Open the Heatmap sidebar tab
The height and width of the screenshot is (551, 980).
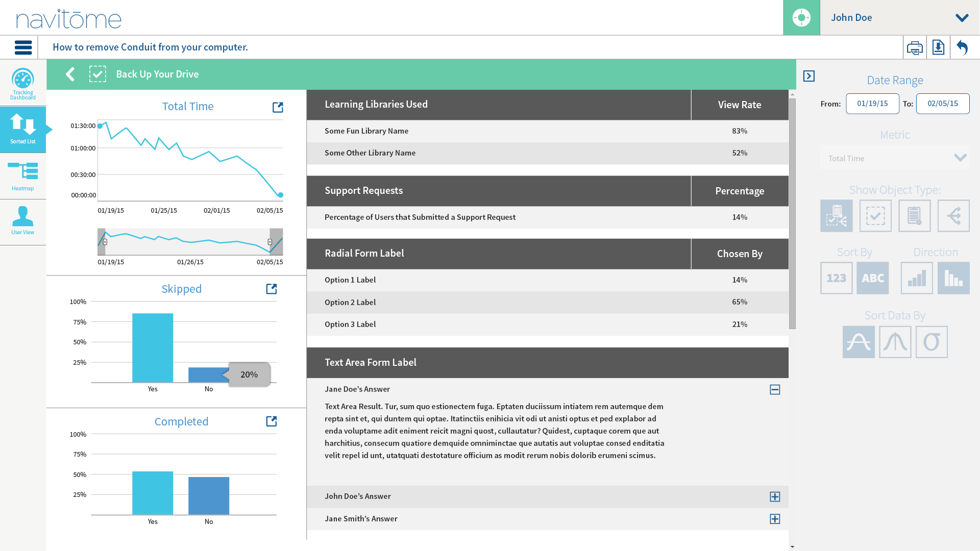pos(23,176)
